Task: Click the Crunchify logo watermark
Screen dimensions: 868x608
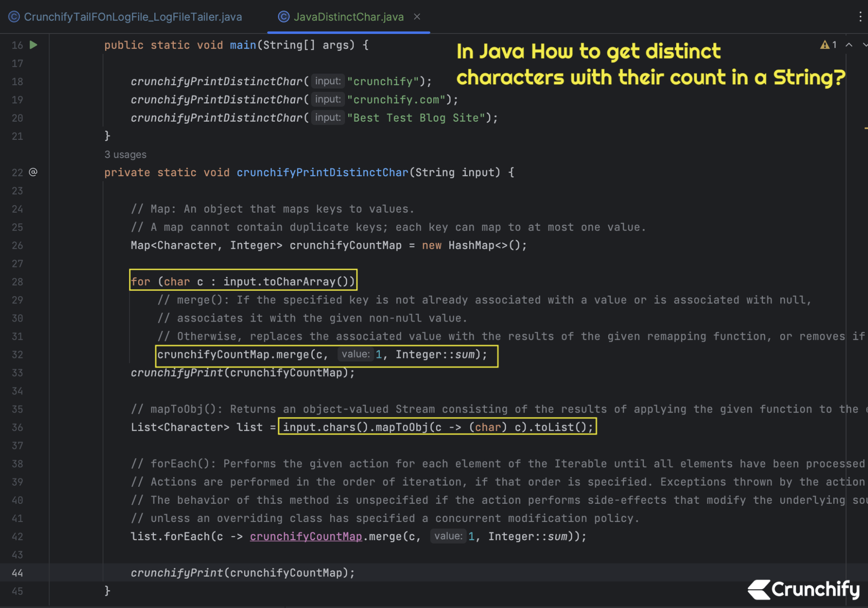Action: point(803,589)
